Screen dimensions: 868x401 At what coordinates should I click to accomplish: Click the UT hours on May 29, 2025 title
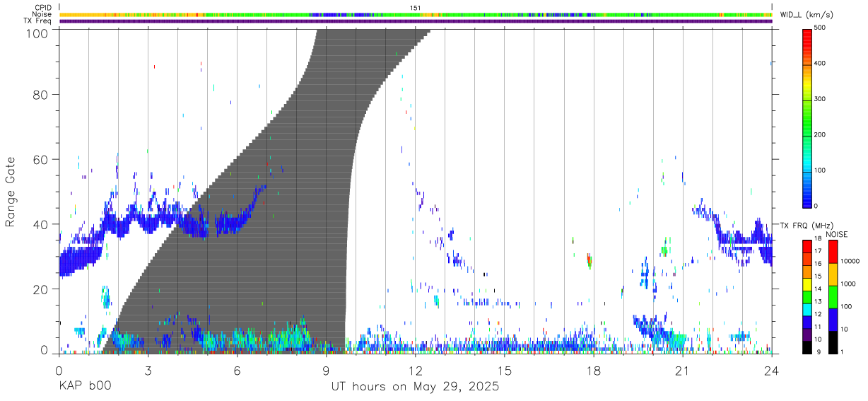pyautogui.click(x=415, y=387)
